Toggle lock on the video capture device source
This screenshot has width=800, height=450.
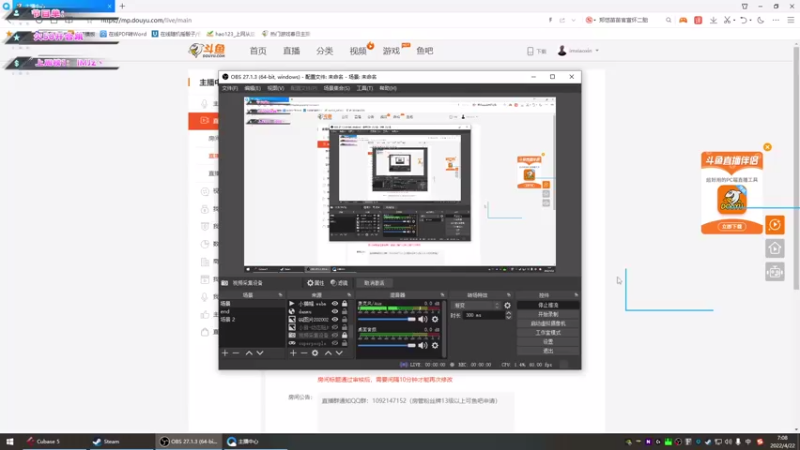pyautogui.click(x=344, y=336)
